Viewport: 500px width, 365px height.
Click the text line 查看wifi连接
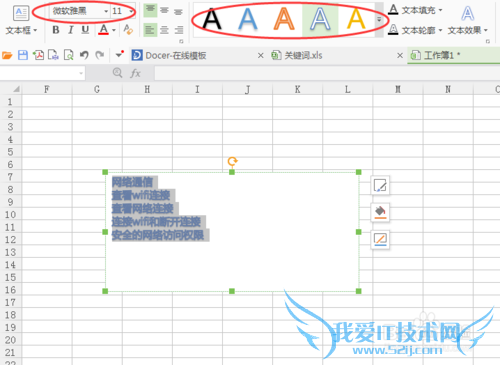click(x=141, y=195)
